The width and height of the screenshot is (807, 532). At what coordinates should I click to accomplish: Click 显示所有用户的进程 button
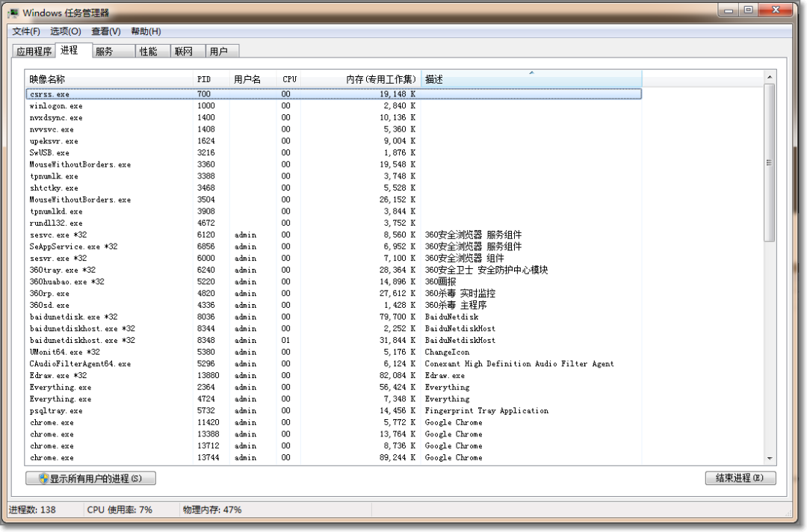[90, 478]
